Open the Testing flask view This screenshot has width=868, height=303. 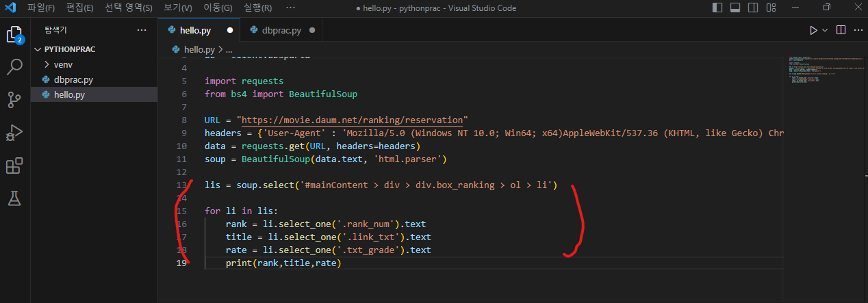pyautogui.click(x=14, y=199)
